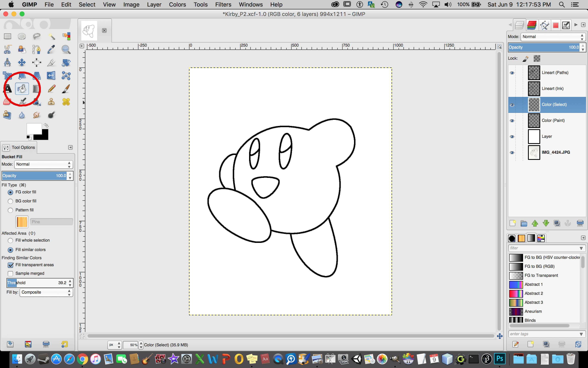Open the gradients filter dropdown
Screen dimensions: 588x368
tap(581, 248)
